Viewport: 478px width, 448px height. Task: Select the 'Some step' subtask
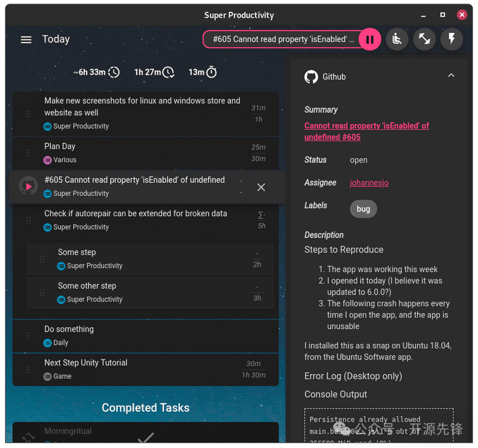150,259
